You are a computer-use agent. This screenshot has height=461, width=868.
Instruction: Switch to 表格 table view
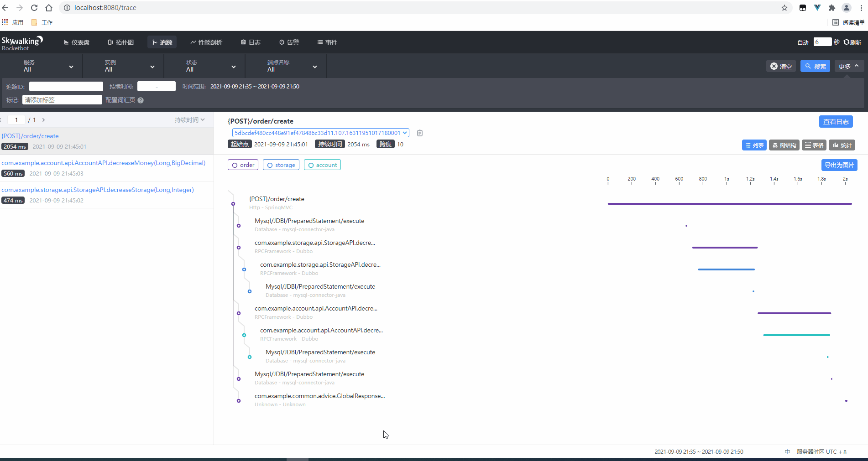814,145
